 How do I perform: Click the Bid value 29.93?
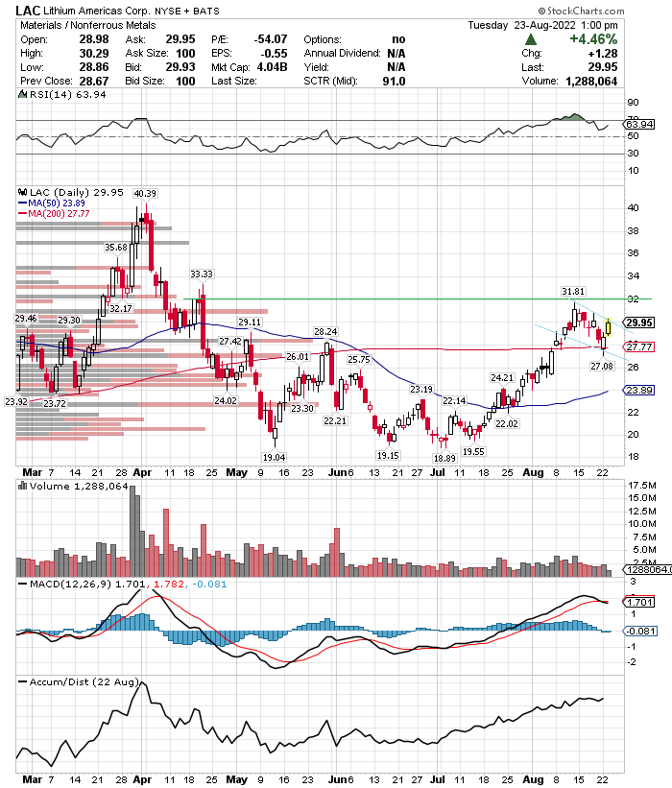[x=180, y=67]
